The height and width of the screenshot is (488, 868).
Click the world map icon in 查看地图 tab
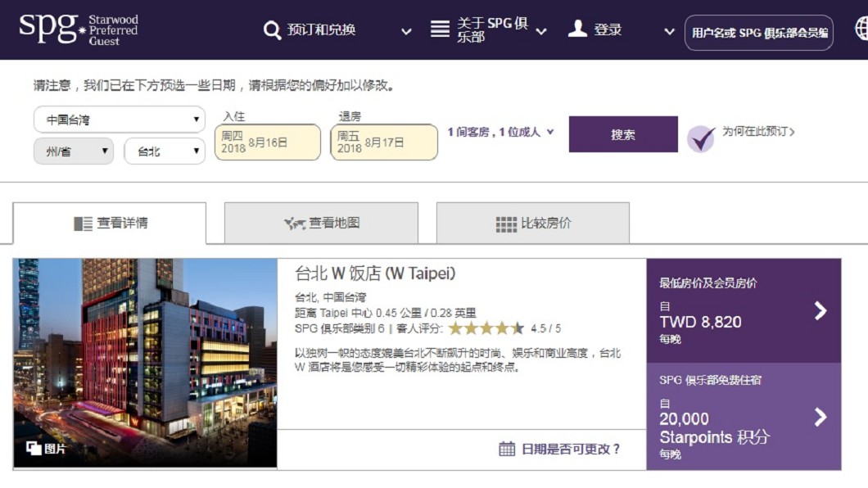click(295, 224)
